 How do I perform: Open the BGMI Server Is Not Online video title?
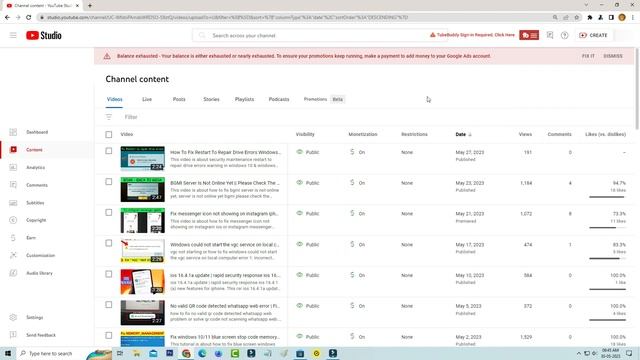tap(225, 183)
